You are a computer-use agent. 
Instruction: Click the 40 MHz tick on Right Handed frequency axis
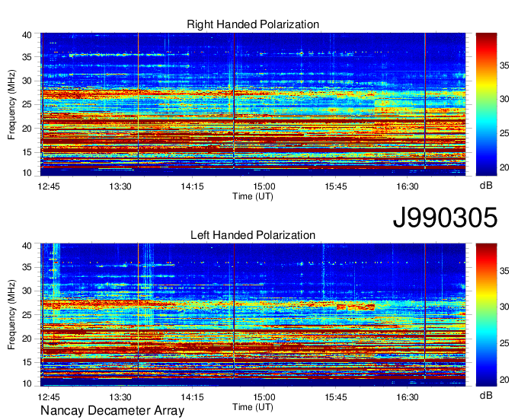click(x=27, y=35)
